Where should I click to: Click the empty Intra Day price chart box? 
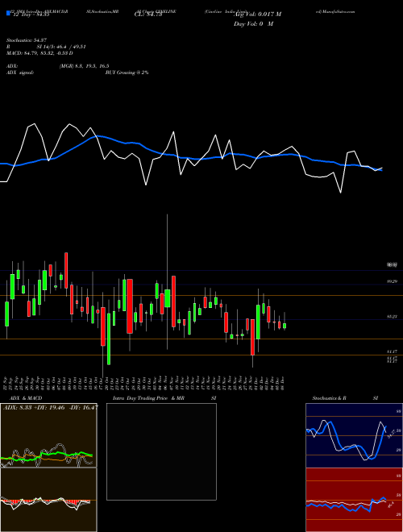click(x=161, y=451)
